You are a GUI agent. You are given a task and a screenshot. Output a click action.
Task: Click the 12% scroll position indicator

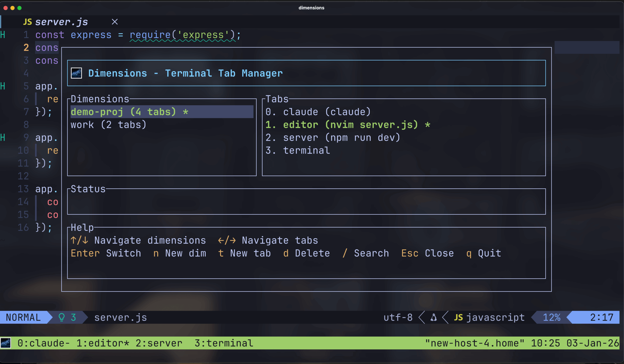coord(551,317)
